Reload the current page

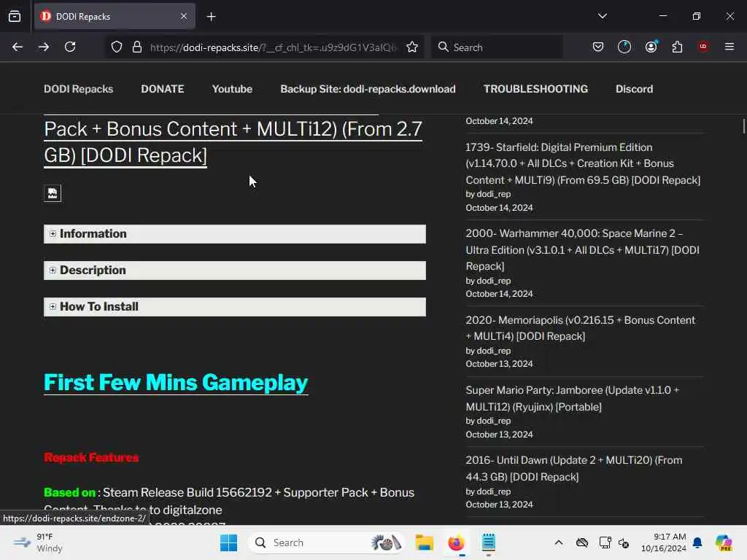[x=70, y=47]
